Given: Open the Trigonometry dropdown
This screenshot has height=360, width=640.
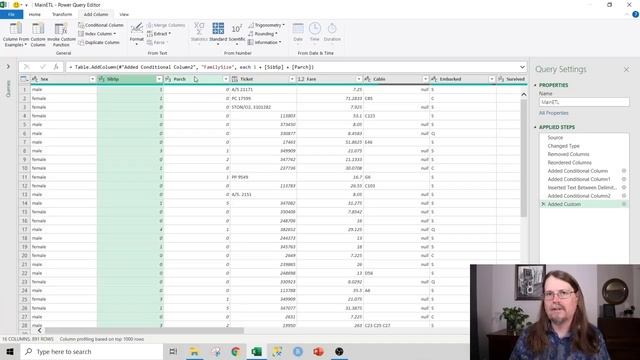Looking at the screenshot, I should tap(267, 25).
